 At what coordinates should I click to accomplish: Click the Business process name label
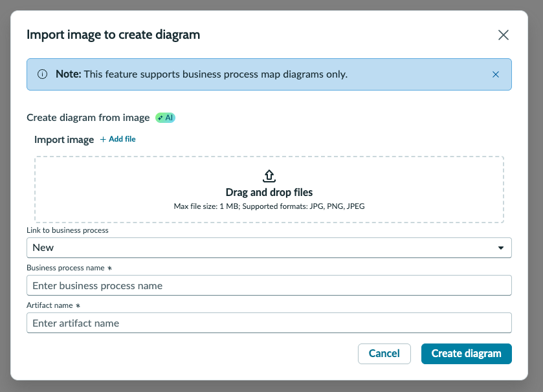(x=65, y=268)
